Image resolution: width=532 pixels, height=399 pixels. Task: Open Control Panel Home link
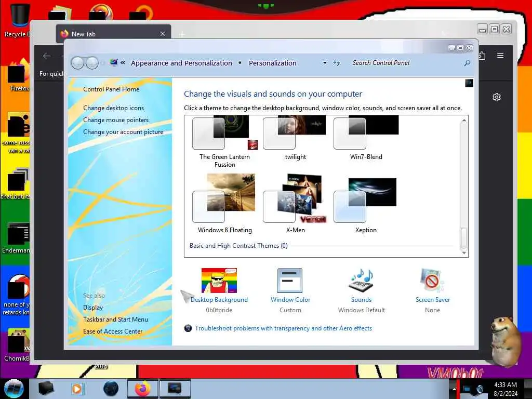click(111, 89)
